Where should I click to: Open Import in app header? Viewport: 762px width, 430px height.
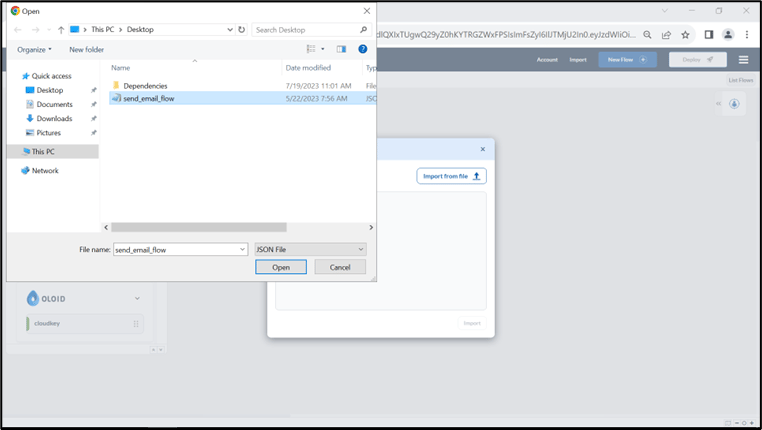click(x=578, y=60)
